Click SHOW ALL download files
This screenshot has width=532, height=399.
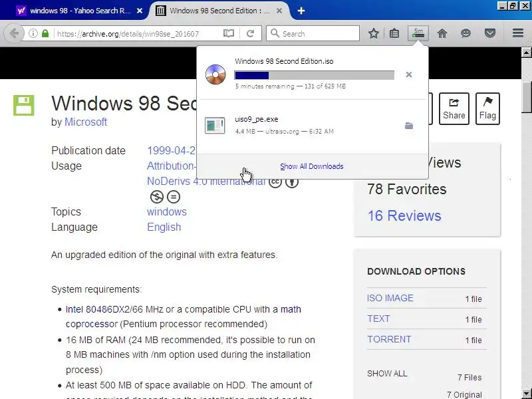pos(387,374)
